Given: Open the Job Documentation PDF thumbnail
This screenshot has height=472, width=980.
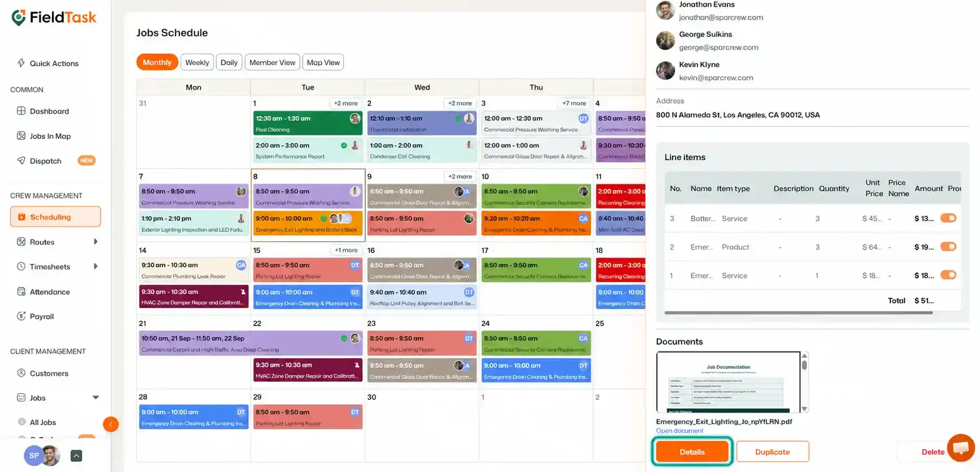Looking at the screenshot, I should pyautogui.click(x=728, y=382).
